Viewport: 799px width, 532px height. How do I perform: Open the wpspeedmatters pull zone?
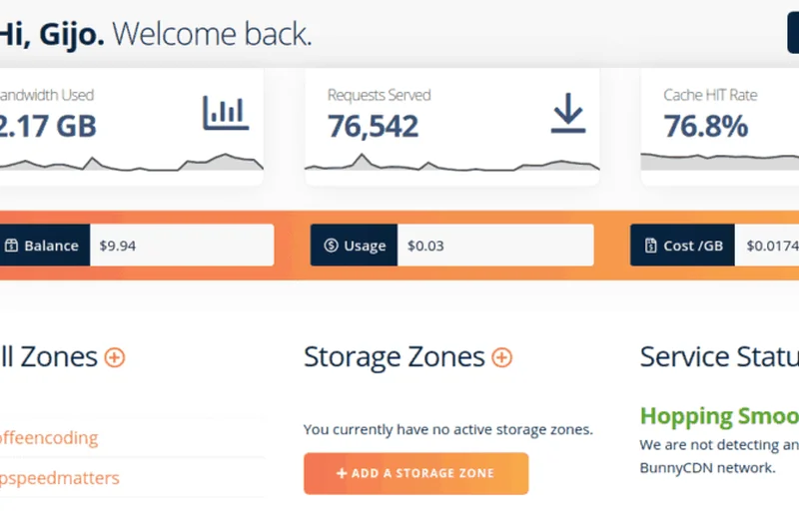[x=59, y=478]
